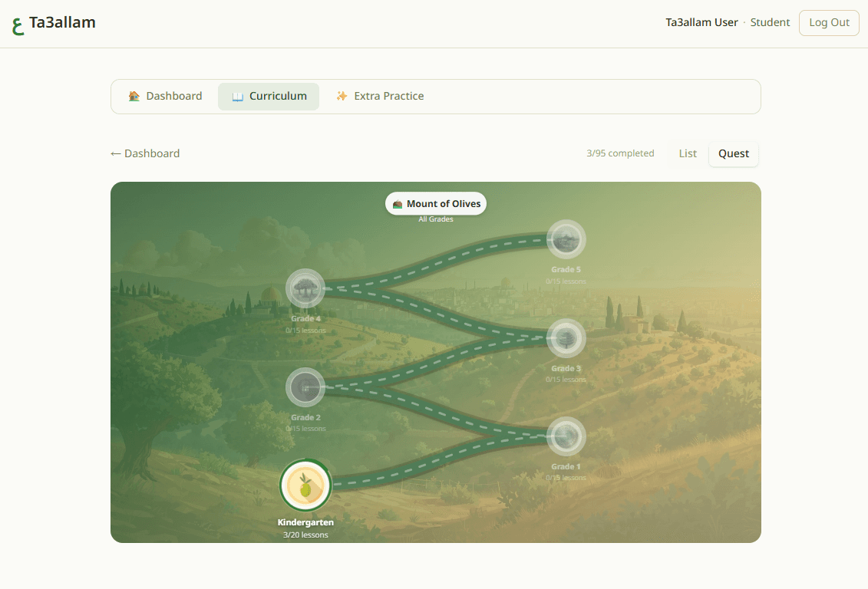Go back via the ← Dashboard link
The height and width of the screenshot is (589, 868).
tap(145, 153)
